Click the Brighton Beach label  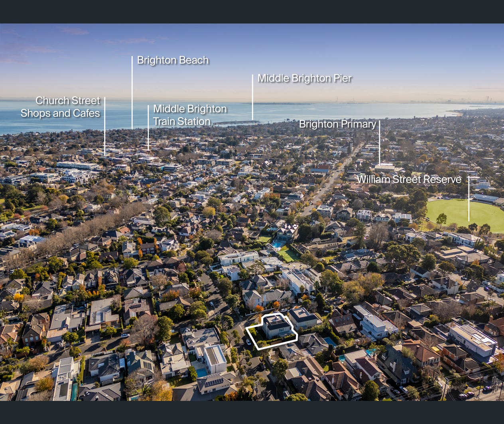click(x=173, y=60)
